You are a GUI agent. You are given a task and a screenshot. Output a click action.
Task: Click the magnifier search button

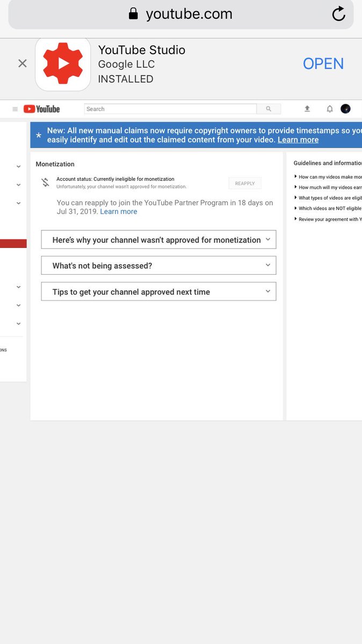click(x=269, y=109)
